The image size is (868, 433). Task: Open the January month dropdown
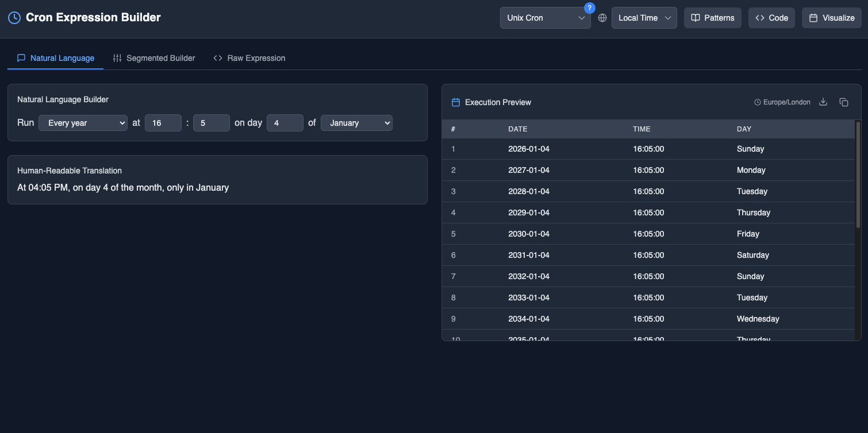356,123
